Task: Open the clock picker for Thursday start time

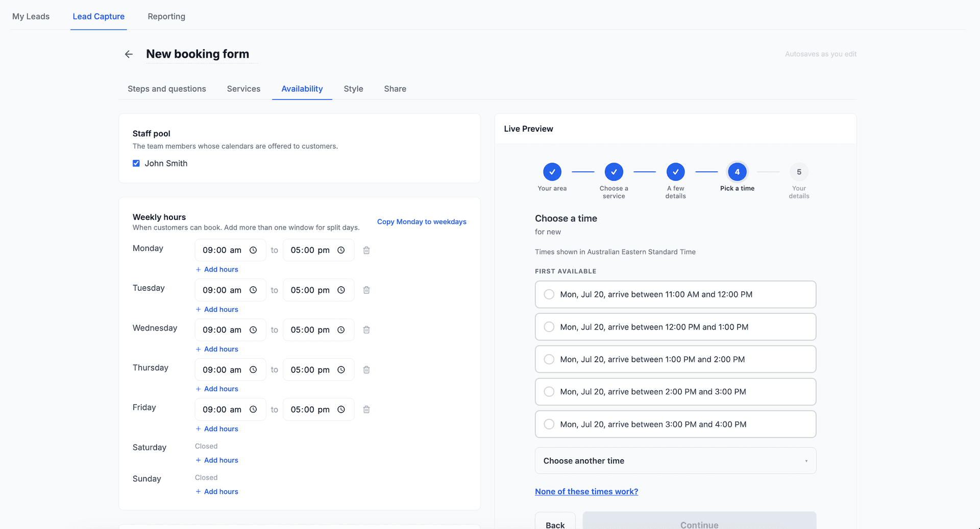Action: [253, 369]
